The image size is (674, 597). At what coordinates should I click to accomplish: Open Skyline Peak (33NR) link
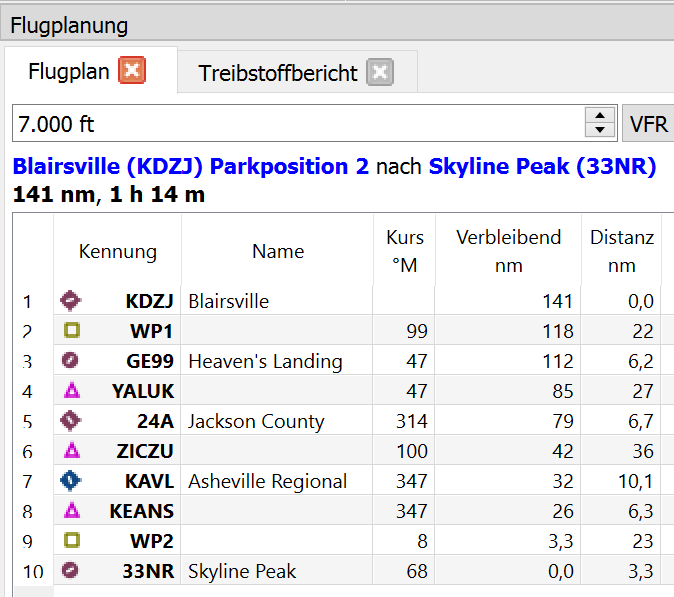point(542,166)
